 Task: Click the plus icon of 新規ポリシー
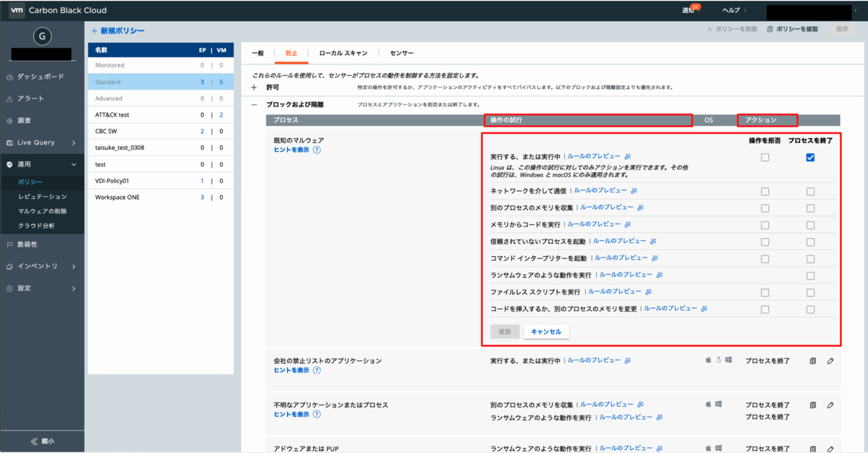94,30
